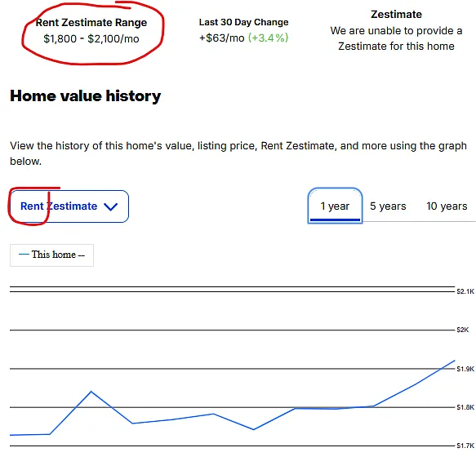This screenshot has height=470, width=476.
Task: Click the Zestimate heading
Action: point(396,14)
